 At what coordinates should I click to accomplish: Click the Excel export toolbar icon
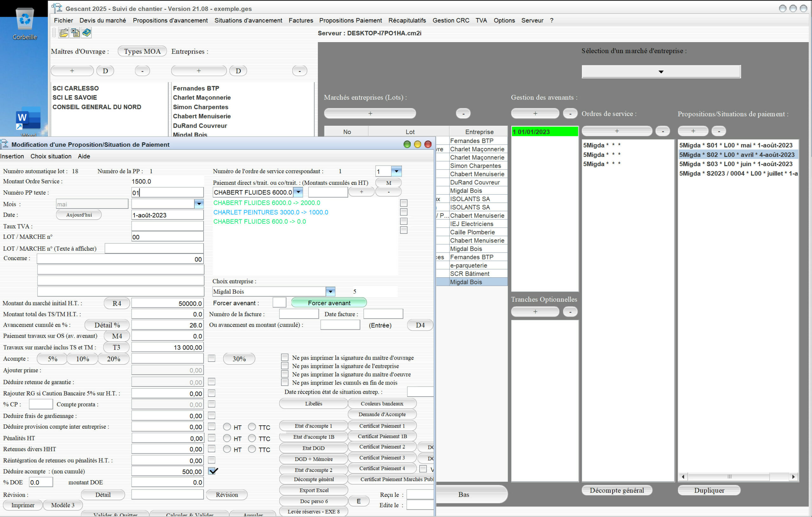(x=75, y=33)
